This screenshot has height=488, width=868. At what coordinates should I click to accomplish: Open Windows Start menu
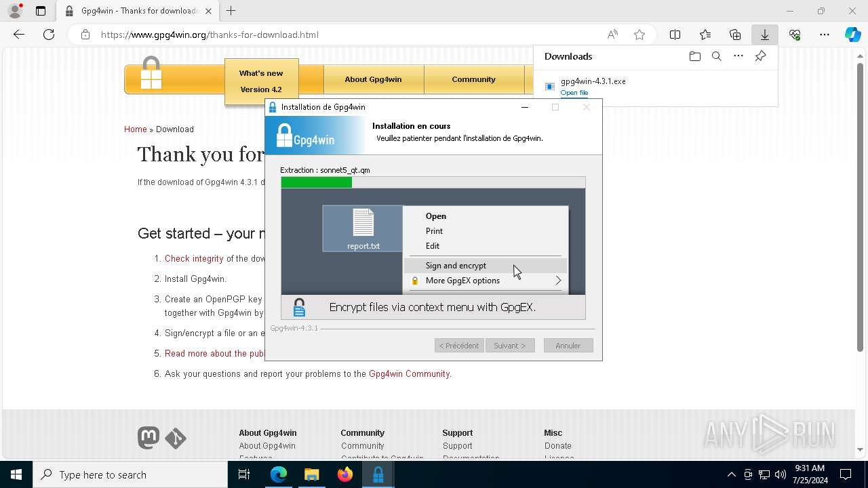(x=16, y=474)
